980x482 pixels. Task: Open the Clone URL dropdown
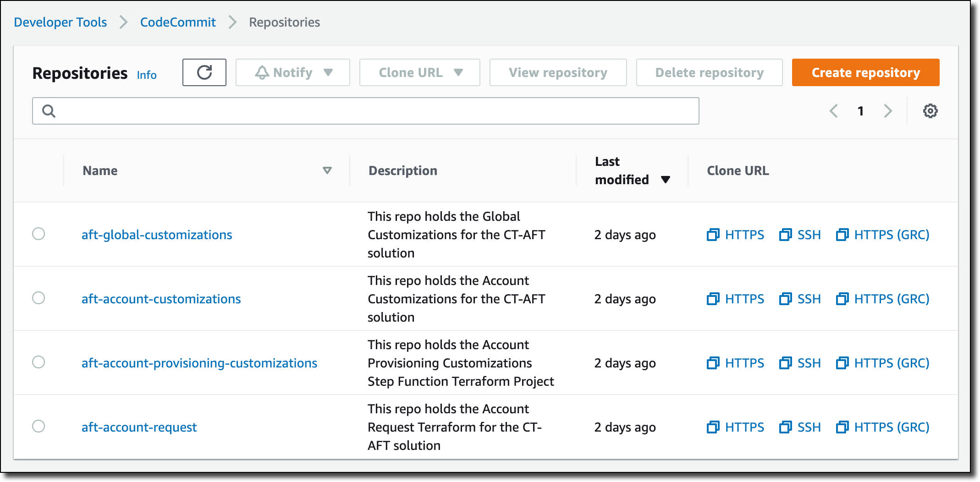[419, 72]
